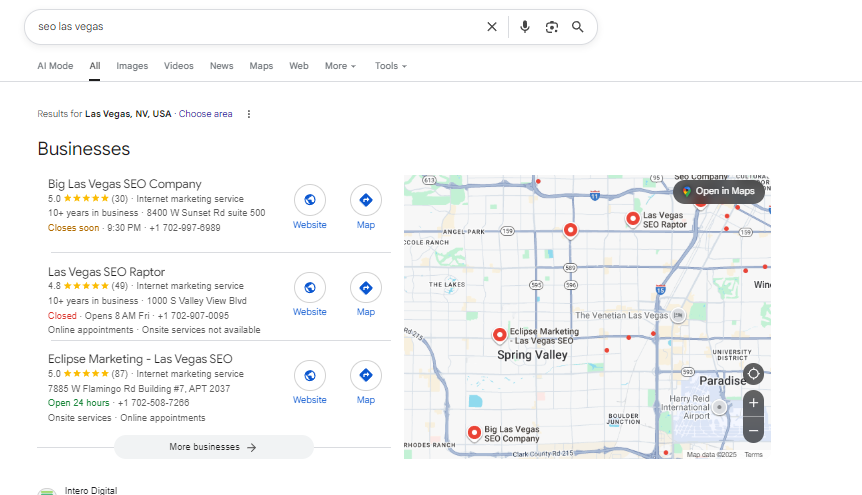Image resolution: width=862 pixels, height=495 pixels.
Task: Open AI Mode tab
Action: [x=55, y=66]
